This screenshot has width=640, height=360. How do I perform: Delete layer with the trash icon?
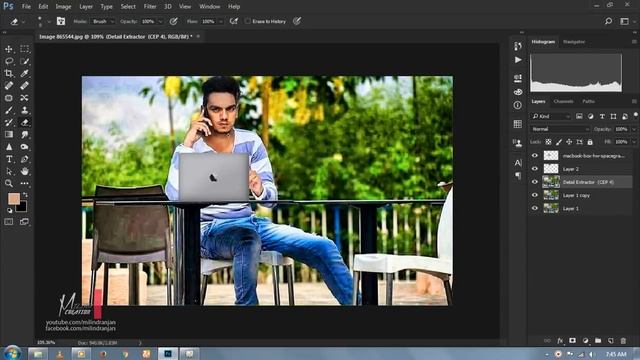click(623, 340)
